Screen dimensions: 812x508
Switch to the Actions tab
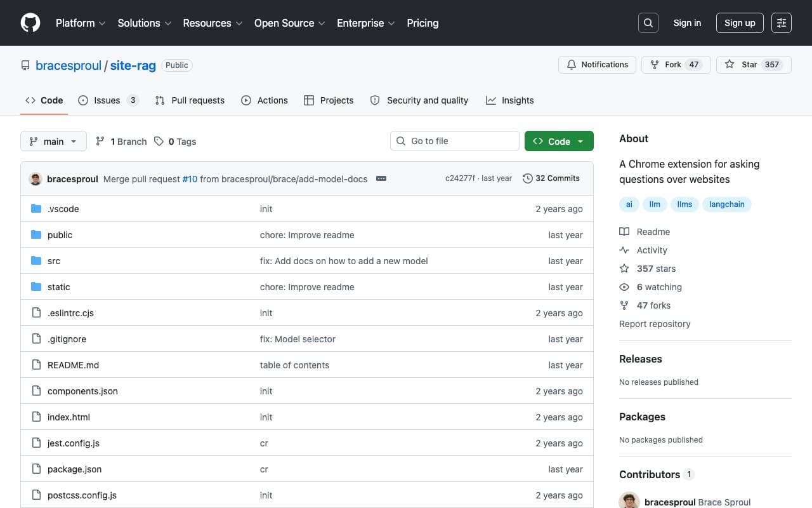pyautogui.click(x=265, y=100)
